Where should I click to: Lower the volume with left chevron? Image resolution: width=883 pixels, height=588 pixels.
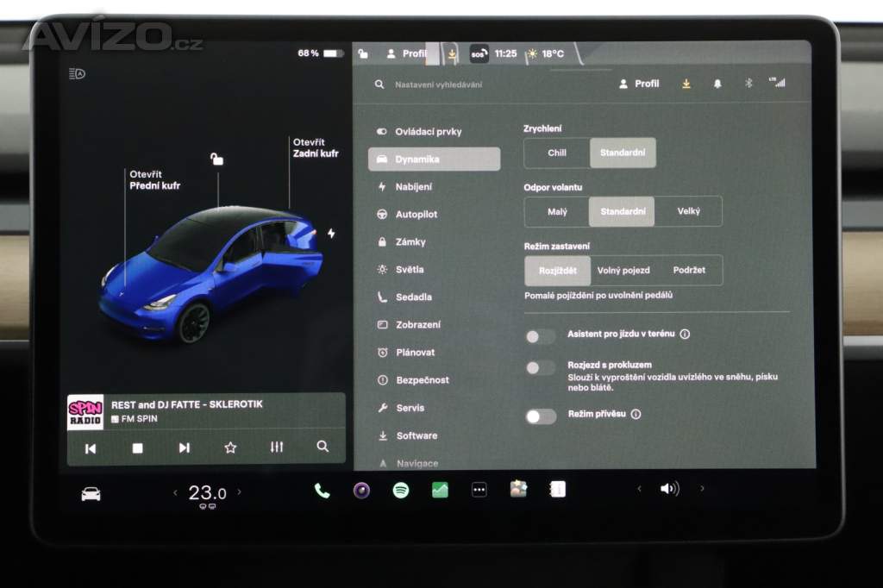[639, 489]
